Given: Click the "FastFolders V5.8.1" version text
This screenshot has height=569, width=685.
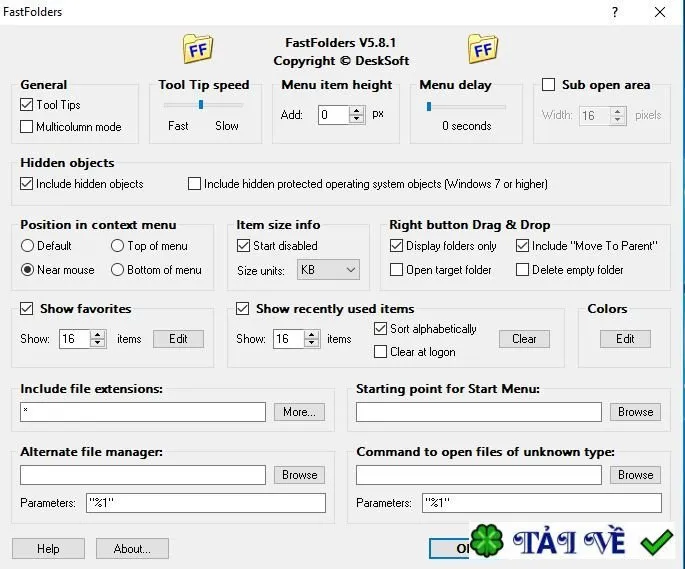Looking at the screenshot, I should (x=341, y=42).
